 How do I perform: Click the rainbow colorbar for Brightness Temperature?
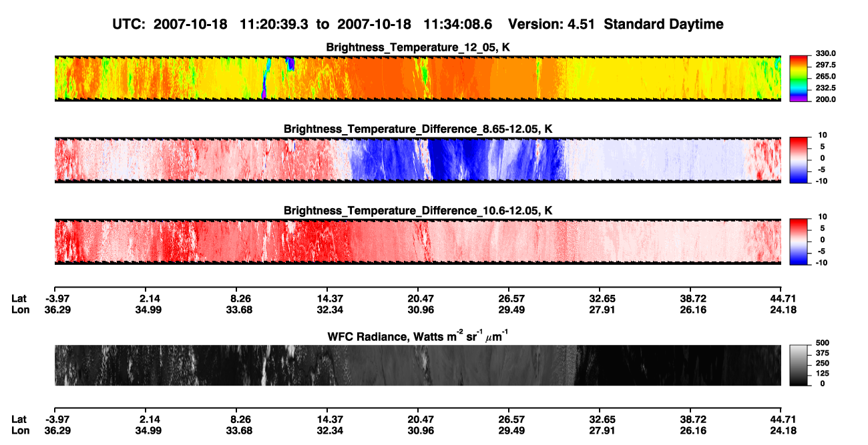799,78
